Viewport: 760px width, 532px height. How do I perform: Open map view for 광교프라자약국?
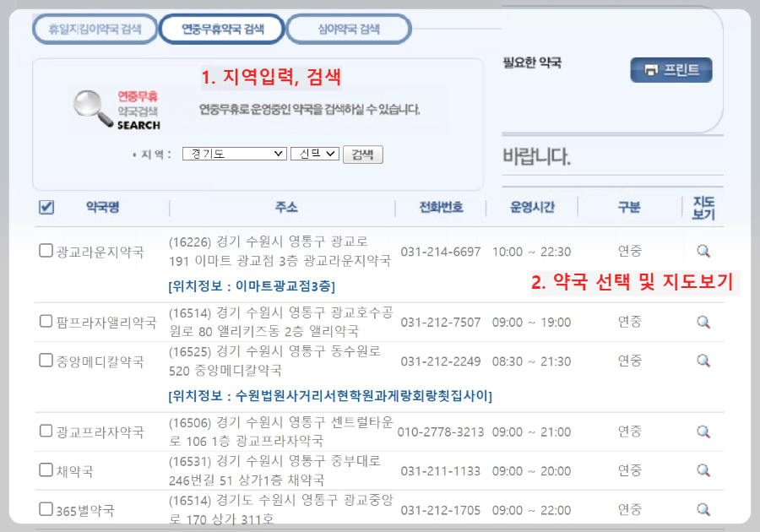click(x=703, y=432)
